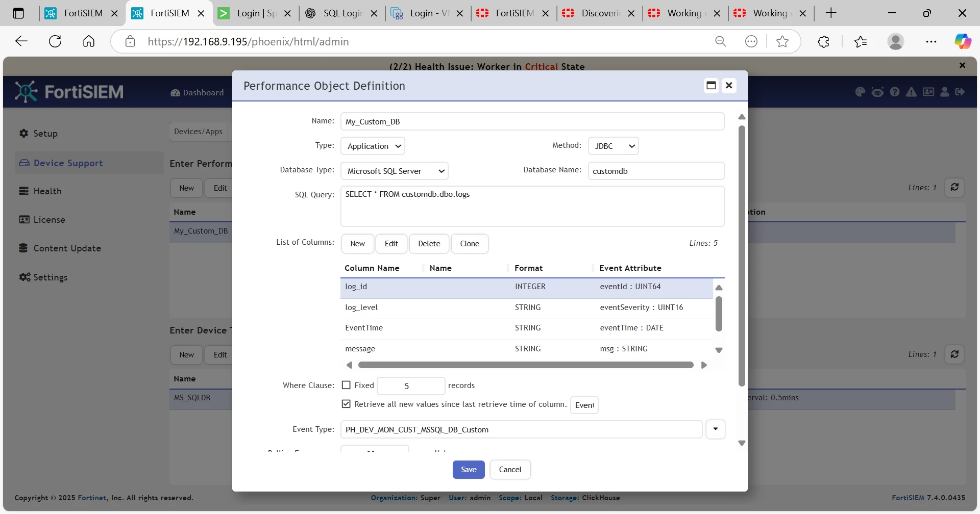The image size is (980, 514).
Task: Click the horizontal scrollbar of column list
Action: pos(526,365)
